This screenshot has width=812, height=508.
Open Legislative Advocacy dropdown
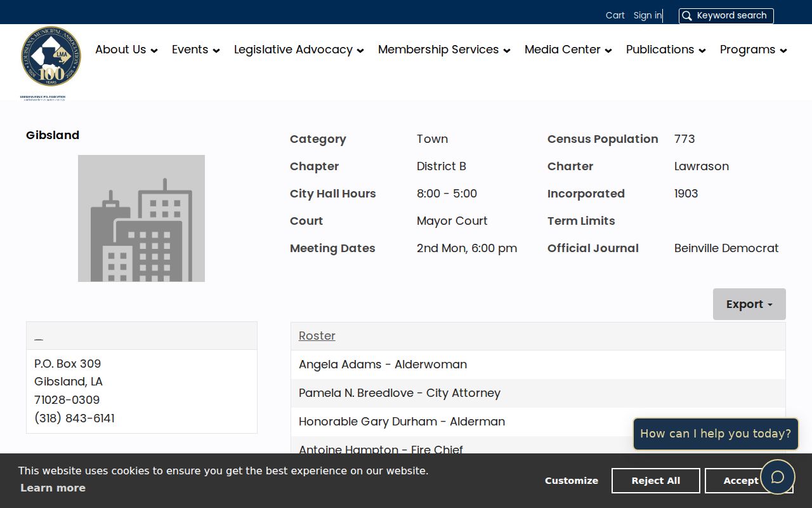(x=299, y=50)
